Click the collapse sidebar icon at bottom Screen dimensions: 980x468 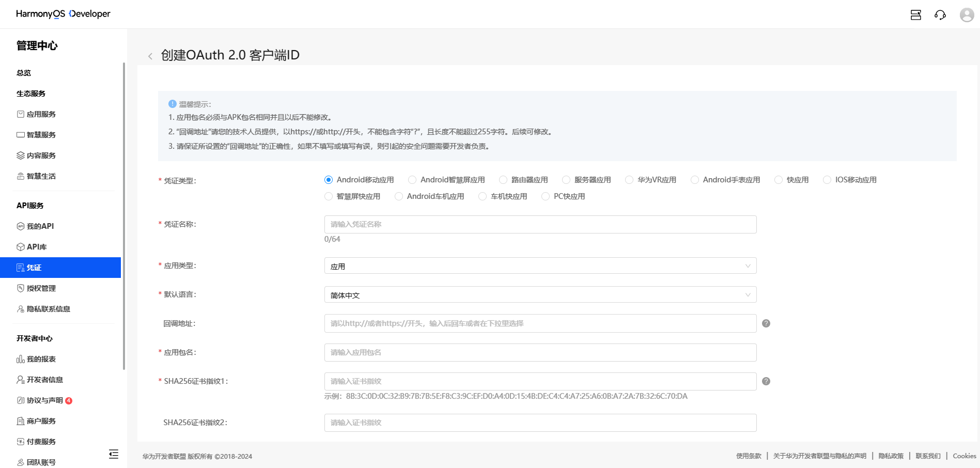(113, 454)
